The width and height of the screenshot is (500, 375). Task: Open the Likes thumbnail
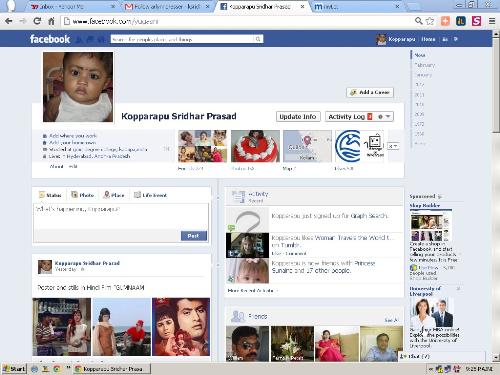(359, 146)
